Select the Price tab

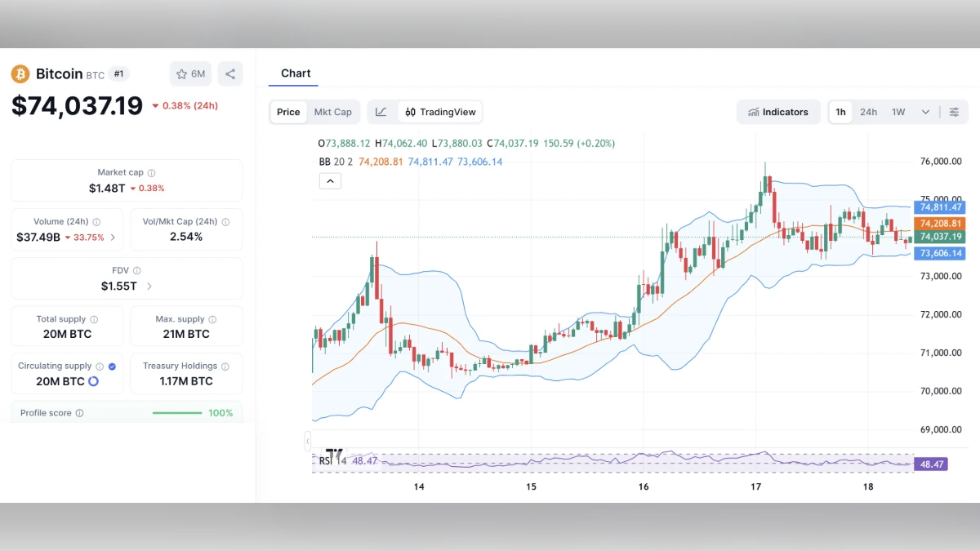pyautogui.click(x=287, y=112)
